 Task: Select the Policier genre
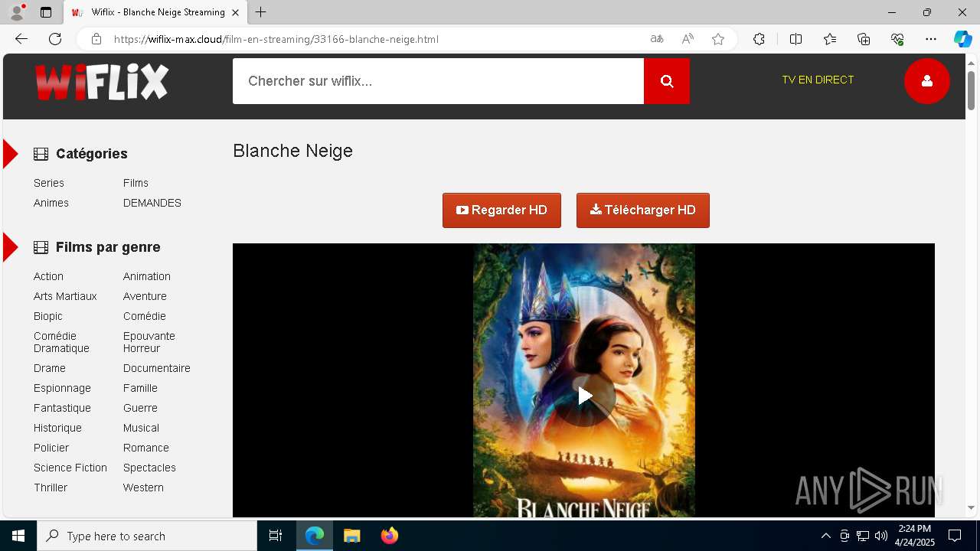tap(51, 448)
